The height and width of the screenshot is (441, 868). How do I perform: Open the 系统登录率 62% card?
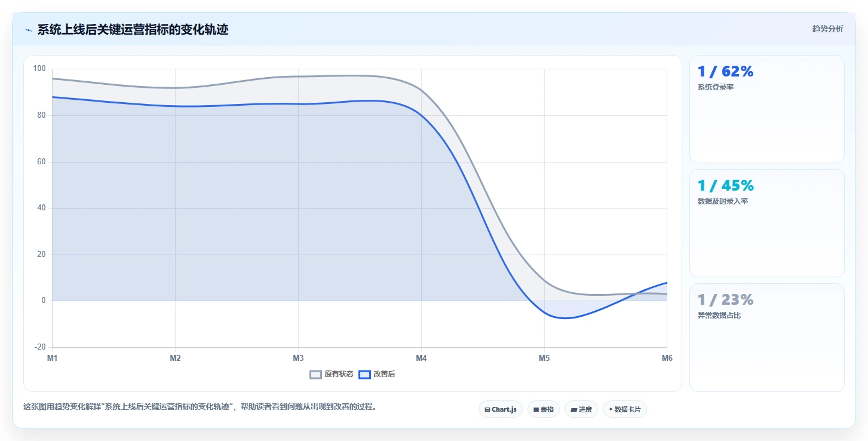767,109
